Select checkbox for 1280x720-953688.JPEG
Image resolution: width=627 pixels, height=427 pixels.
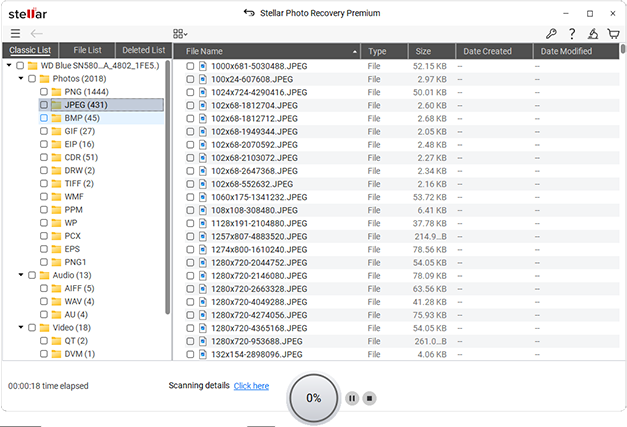pyautogui.click(x=190, y=341)
